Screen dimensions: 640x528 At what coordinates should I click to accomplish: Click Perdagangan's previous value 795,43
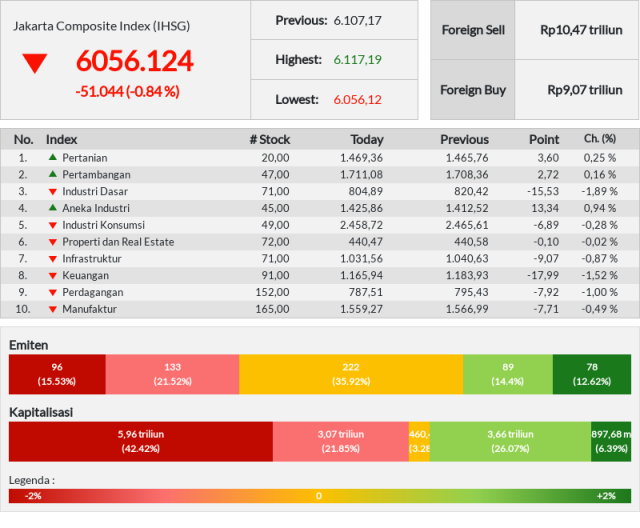coord(471,292)
